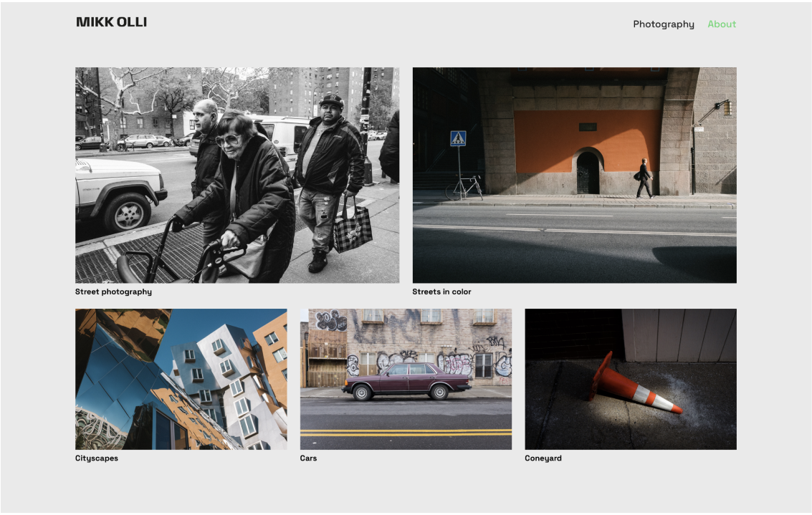Click the MIKK OLLI site logo
This screenshot has height=515, width=812.
pyautogui.click(x=111, y=22)
